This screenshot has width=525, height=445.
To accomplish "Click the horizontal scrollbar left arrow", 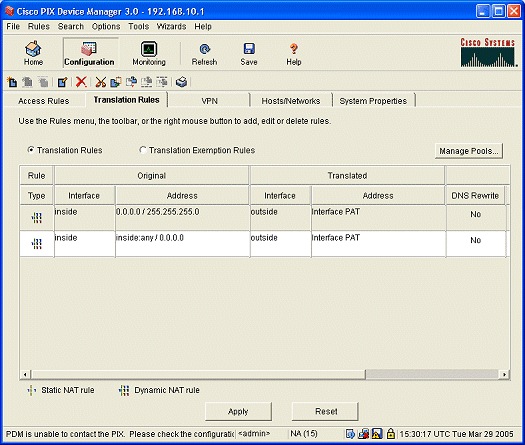I will (x=25, y=374).
